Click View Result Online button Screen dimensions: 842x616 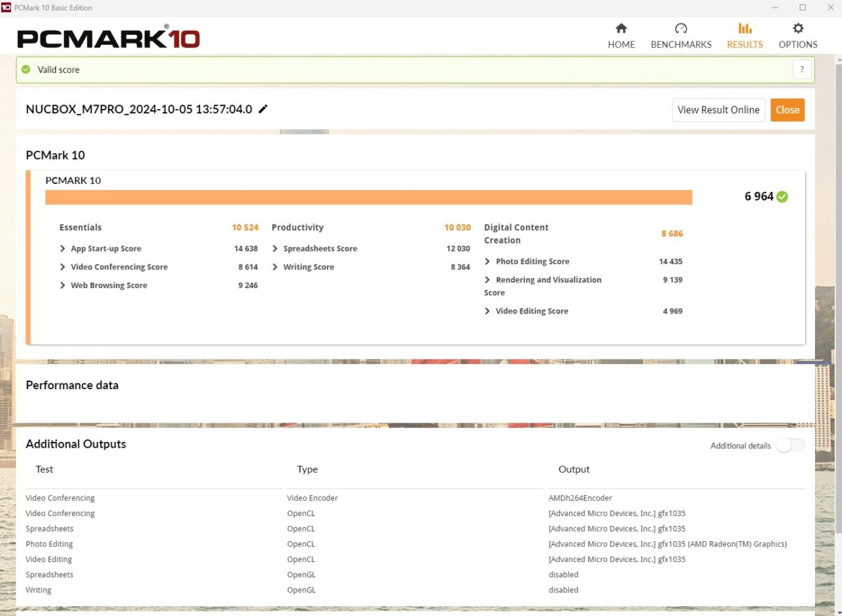pyautogui.click(x=718, y=110)
